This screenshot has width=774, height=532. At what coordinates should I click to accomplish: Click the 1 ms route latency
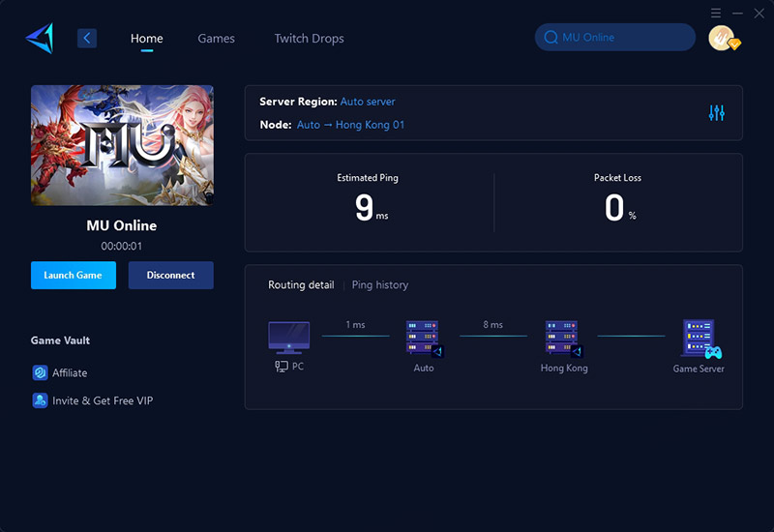[x=355, y=325]
